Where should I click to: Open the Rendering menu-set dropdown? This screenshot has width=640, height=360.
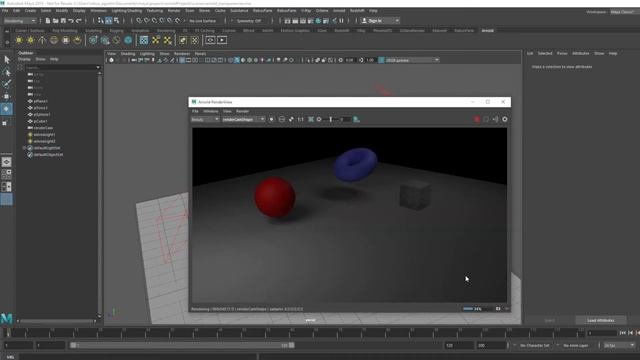(x=20, y=21)
